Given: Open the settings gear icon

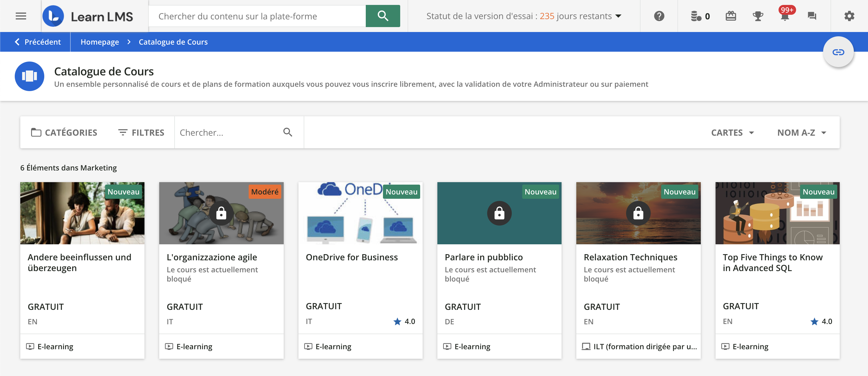Looking at the screenshot, I should click(849, 16).
